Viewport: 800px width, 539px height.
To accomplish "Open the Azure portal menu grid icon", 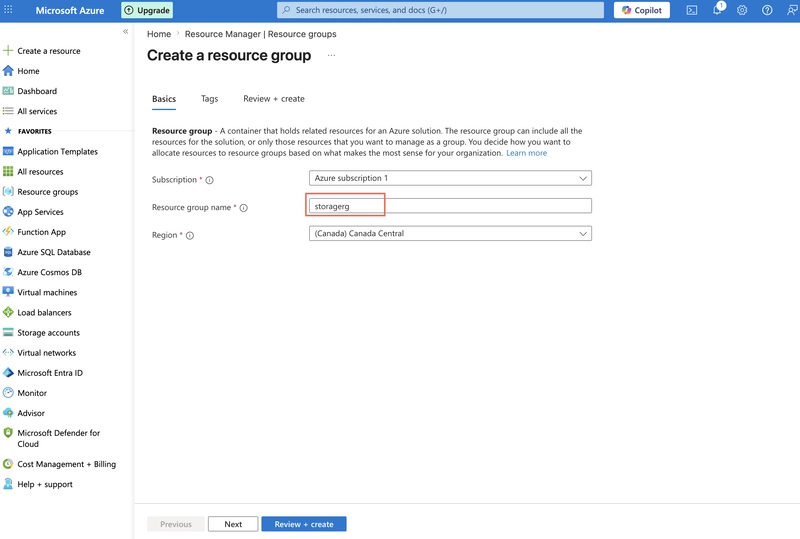I will coord(8,10).
